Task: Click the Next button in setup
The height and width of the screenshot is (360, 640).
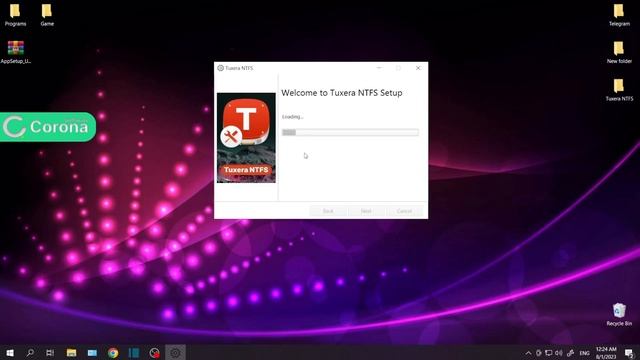Action: pyautogui.click(x=366, y=211)
